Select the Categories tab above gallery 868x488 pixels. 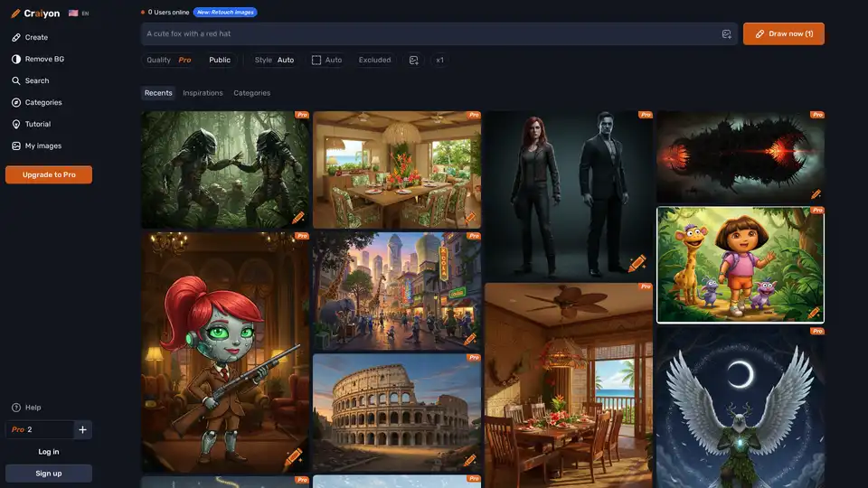[x=251, y=93]
